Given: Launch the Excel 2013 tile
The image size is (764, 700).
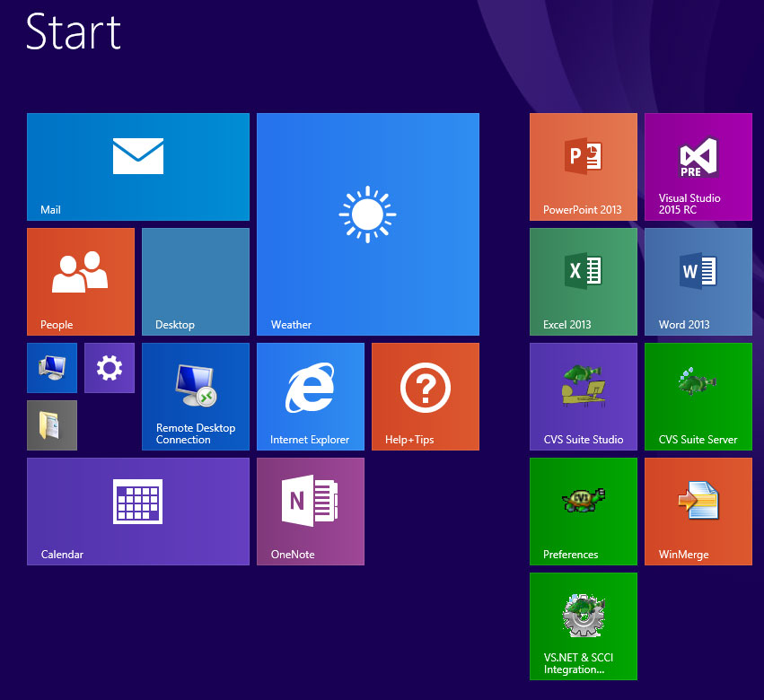Looking at the screenshot, I should tap(584, 282).
